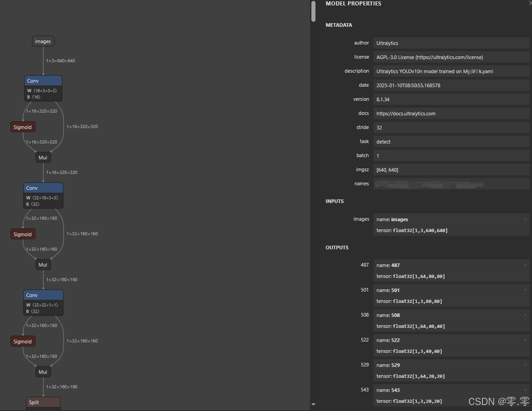Click the 1×3×640×640 edge label
The image size is (532, 411).
[x=61, y=61]
